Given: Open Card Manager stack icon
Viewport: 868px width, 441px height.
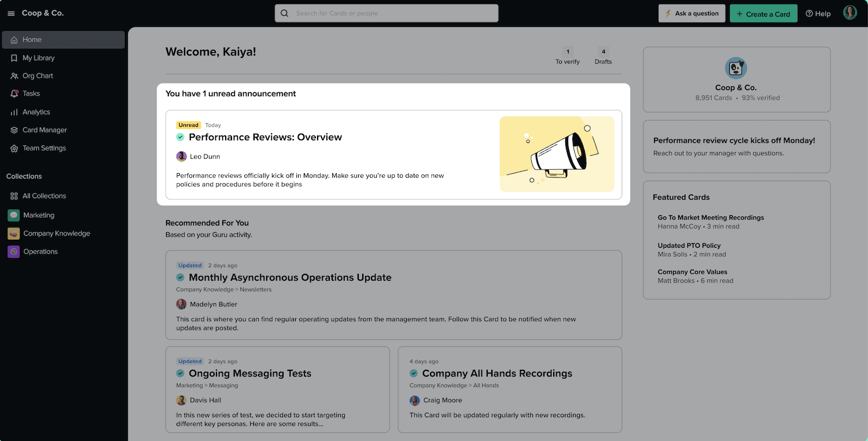Looking at the screenshot, I should [14, 130].
